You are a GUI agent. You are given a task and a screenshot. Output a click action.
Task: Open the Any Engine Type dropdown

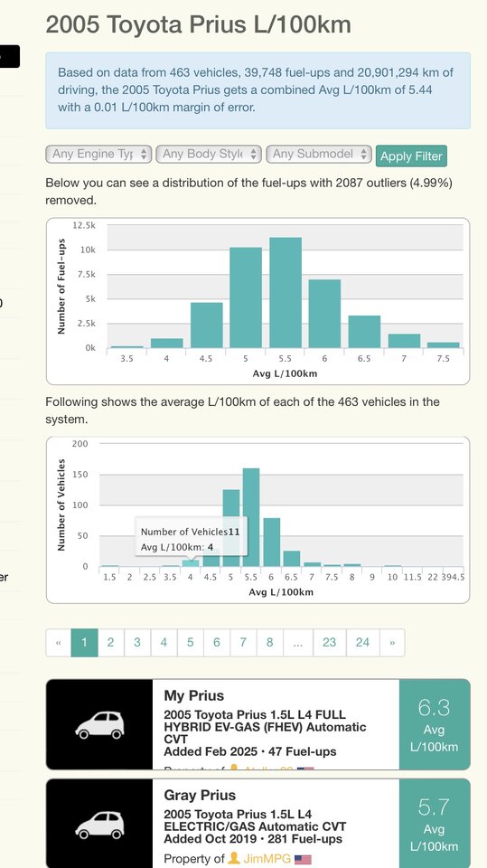point(98,154)
